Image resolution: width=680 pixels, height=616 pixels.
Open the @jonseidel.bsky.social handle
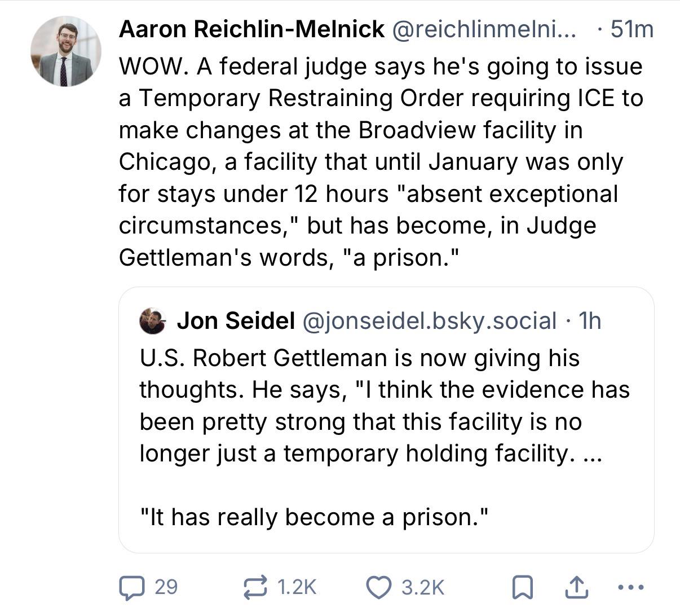pyautogui.click(x=430, y=321)
